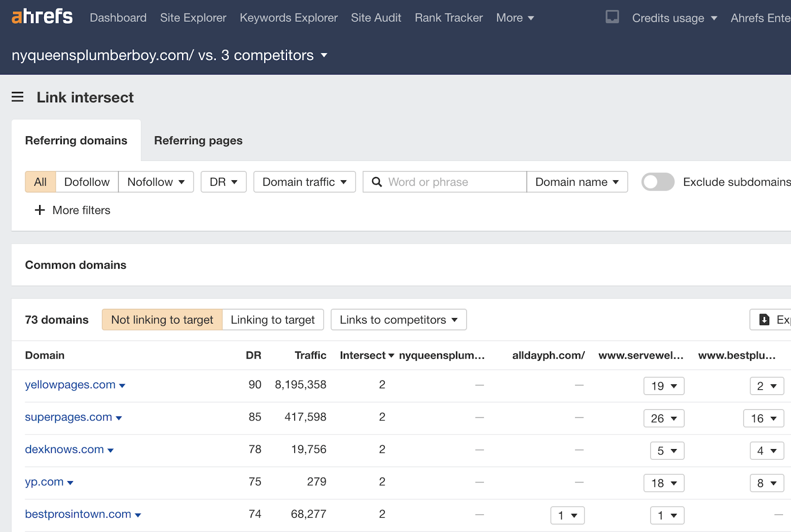
Task: Click the magnifying glass in the word filter
Action: click(377, 182)
